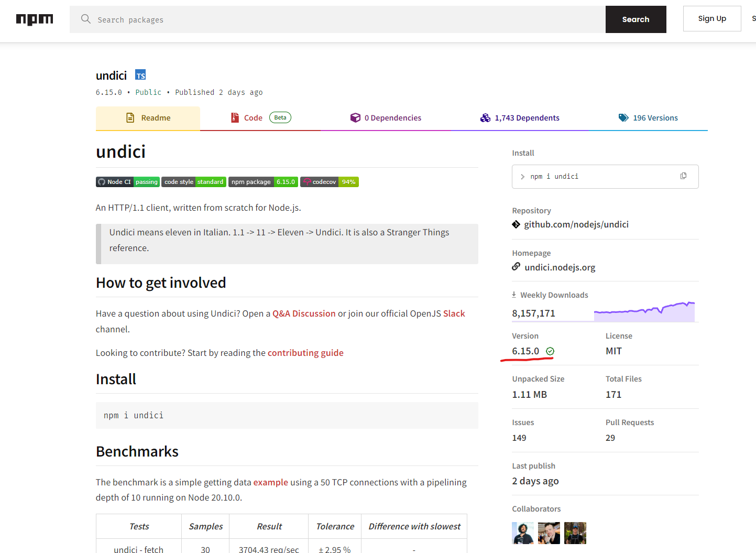The height and width of the screenshot is (553, 756).
Task: Click the Weekly Downloads arrow icon
Action: 514,295
